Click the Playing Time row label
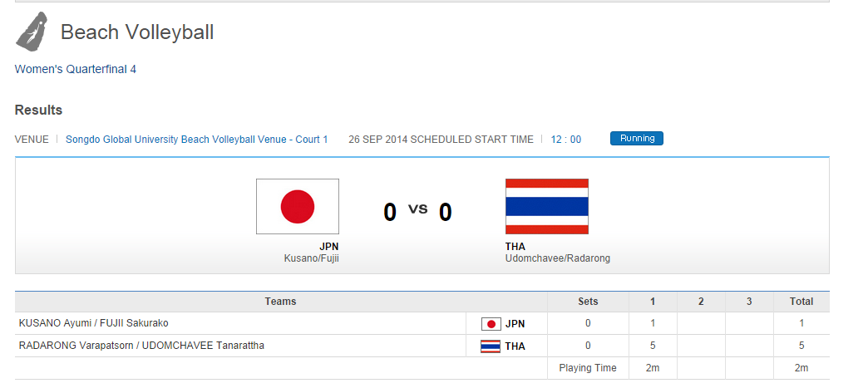Screen dimensions: 868x388 (x=588, y=368)
